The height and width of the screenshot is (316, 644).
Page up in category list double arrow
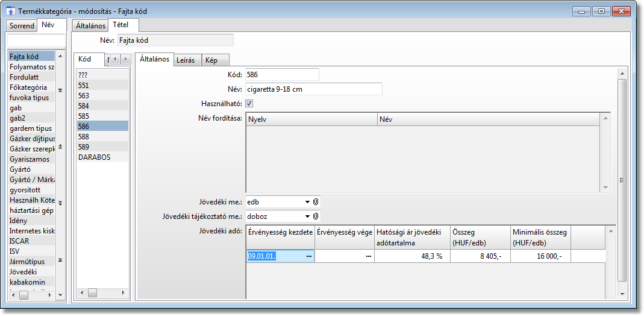point(60,147)
